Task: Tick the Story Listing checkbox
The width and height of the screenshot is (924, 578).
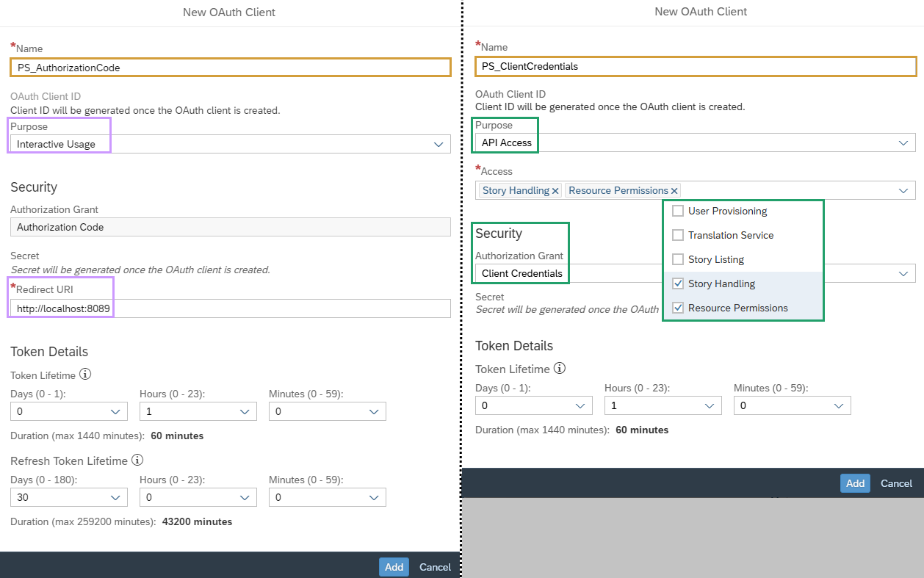Action: [x=678, y=260]
